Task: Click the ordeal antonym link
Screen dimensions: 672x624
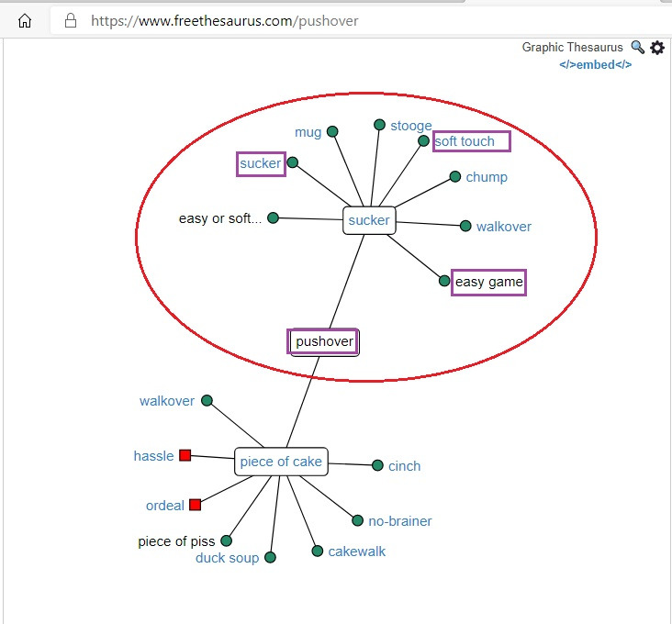Action: tap(165, 506)
